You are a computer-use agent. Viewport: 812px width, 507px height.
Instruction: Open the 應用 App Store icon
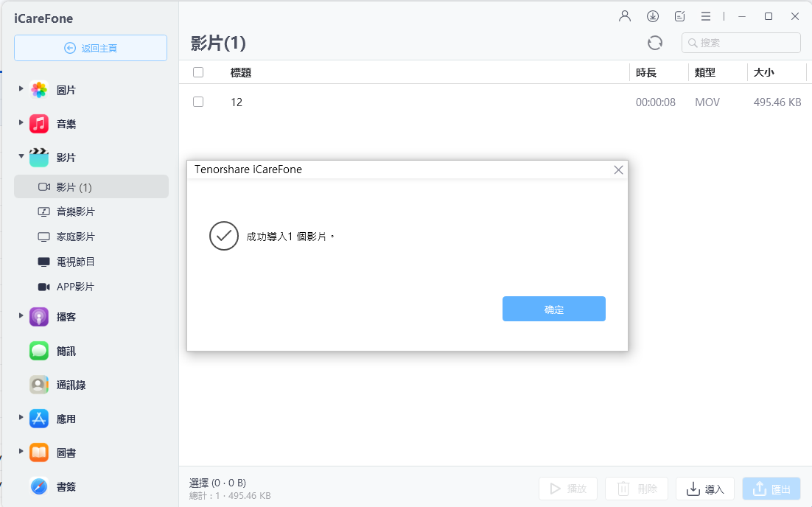[39, 419]
